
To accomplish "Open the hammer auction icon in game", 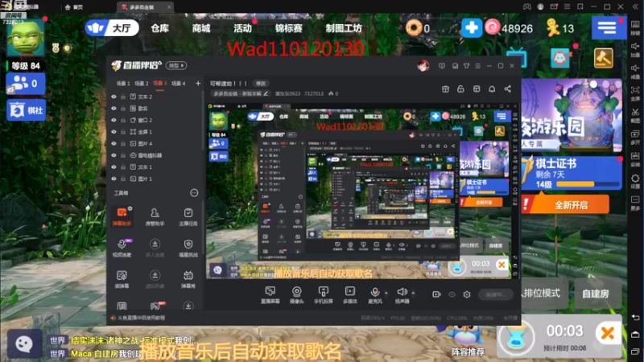I will click(x=603, y=58).
